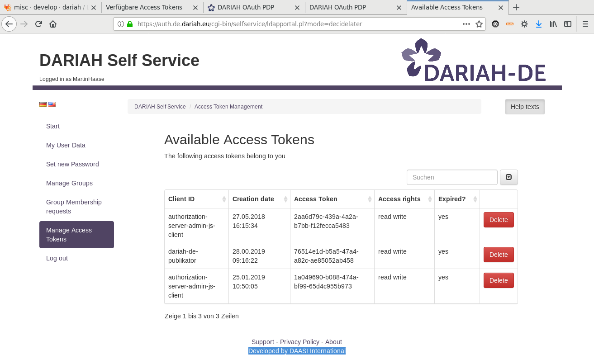Click Logged in as MartinHaase text

point(72,79)
